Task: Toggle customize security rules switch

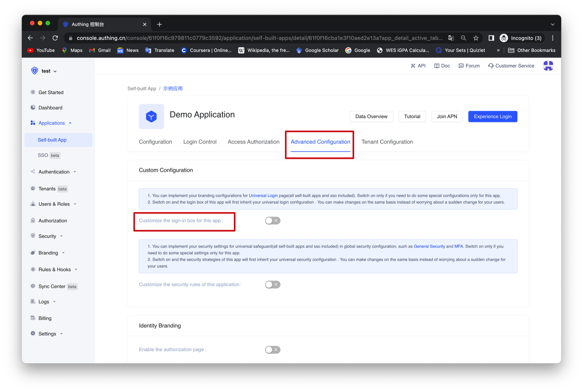Action: pyautogui.click(x=272, y=285)
